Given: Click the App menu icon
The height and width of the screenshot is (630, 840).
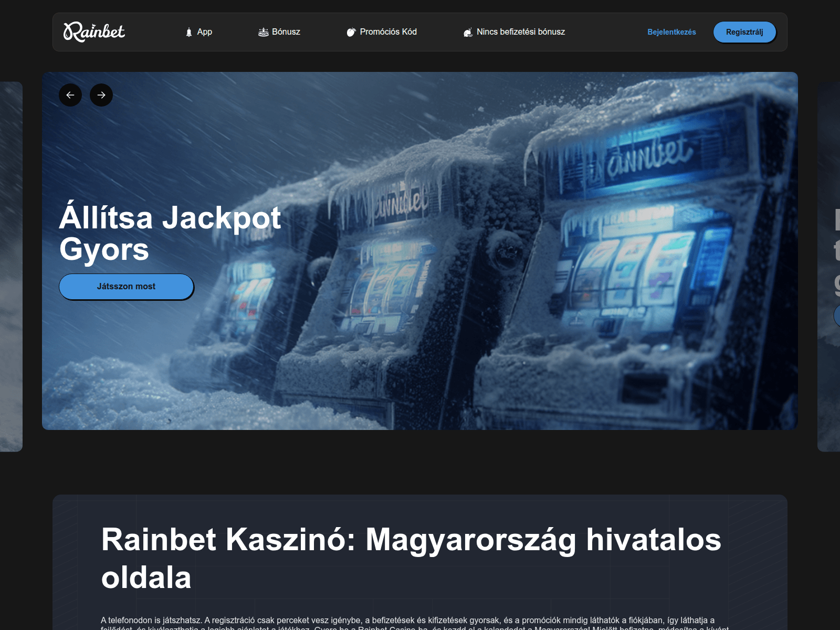Looking at the screenshot, I should [189, 32].
